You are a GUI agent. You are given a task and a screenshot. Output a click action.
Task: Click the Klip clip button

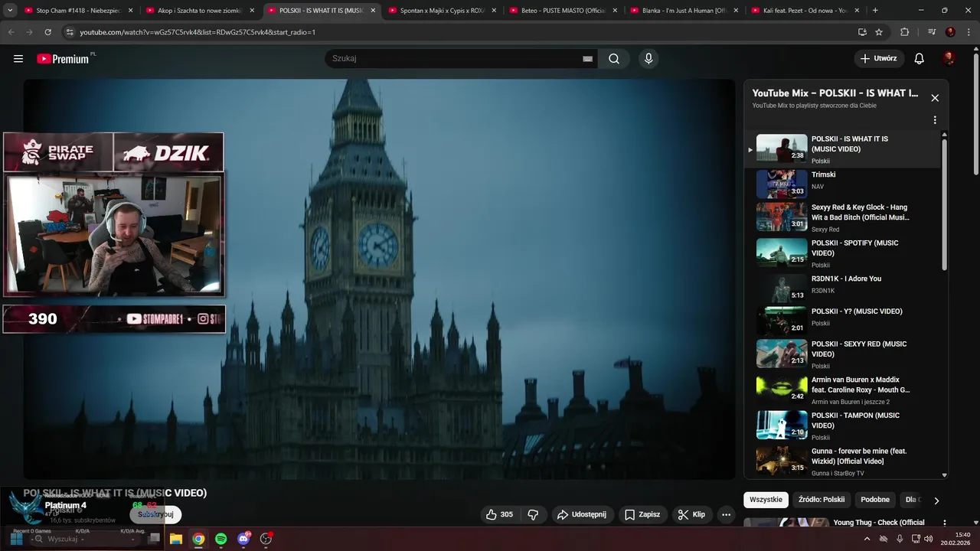point(691,514)
